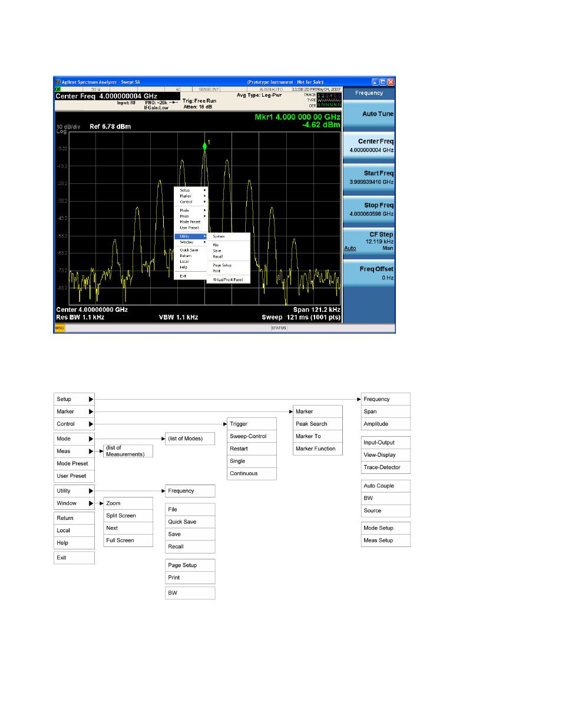Choose Mode Preset in the pop-up menu
Image resolution: width=562 pixels, height=728 pixels.
point(191,222)
